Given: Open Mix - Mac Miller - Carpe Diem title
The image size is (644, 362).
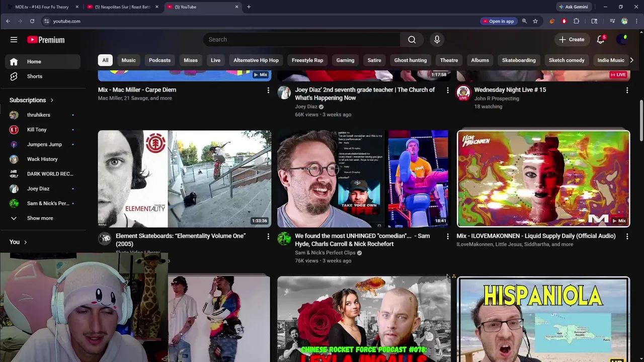Looking at the screenshot, I should [x=137, y=90].
